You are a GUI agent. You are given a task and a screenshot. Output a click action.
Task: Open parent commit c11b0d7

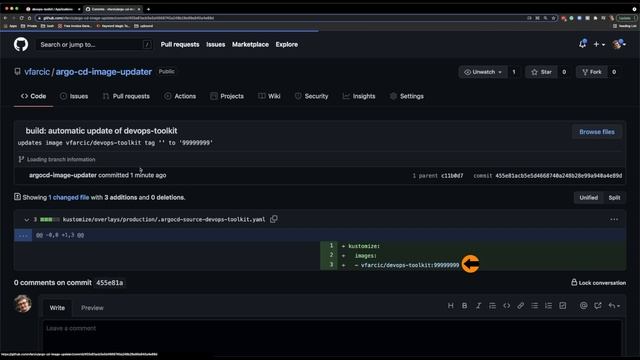point(452,176)
